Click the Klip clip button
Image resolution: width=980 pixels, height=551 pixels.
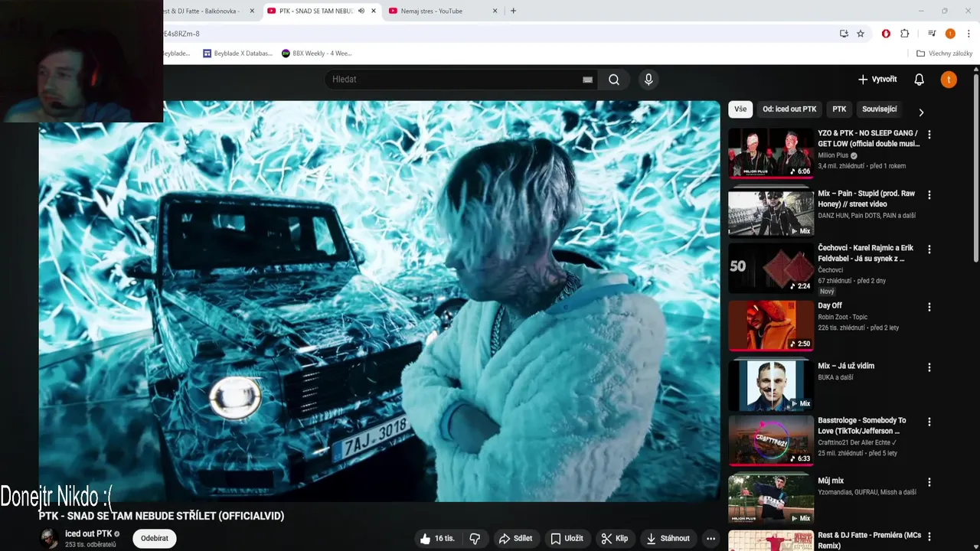click(x=615, y=539)
